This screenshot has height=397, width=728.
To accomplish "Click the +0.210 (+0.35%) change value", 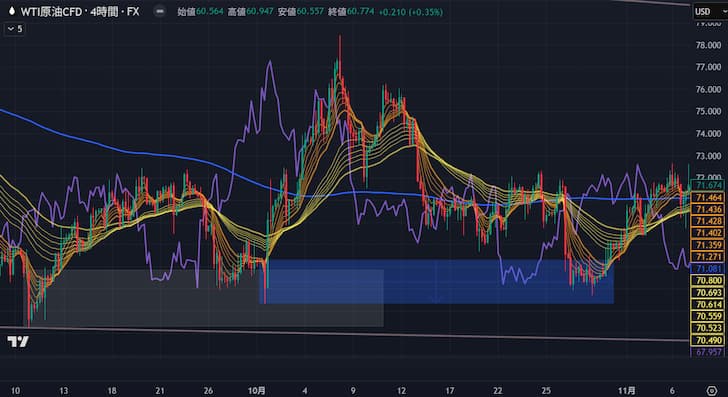I will point(410,12).
